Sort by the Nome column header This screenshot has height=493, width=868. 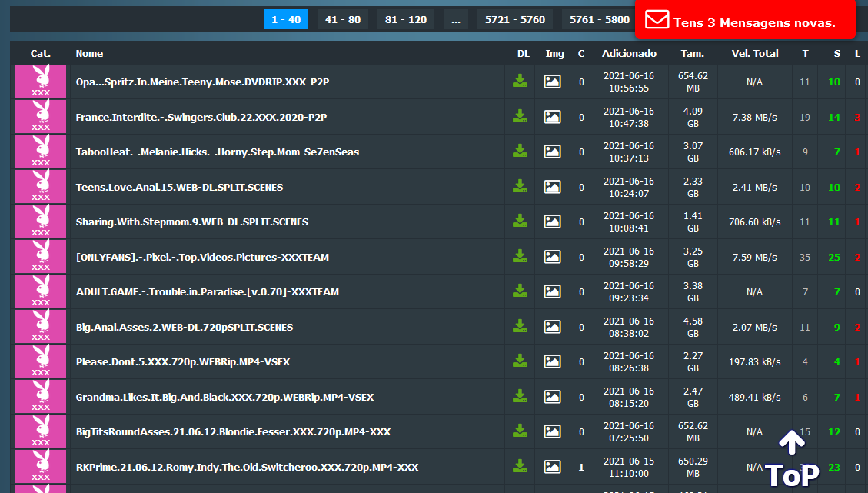[89, 54]
